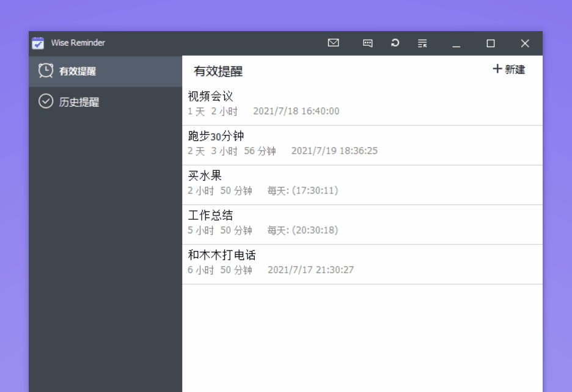The width and height of the screenshot is (572, 392).
Task: Click the countdown 2 小时 50 分钟
Action: pyautogui.click(x=220, y=191)
